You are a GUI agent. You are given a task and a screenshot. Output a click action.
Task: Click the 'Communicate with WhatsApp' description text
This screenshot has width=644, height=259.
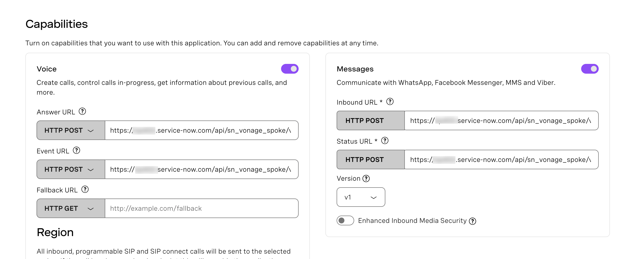[446, 83]
